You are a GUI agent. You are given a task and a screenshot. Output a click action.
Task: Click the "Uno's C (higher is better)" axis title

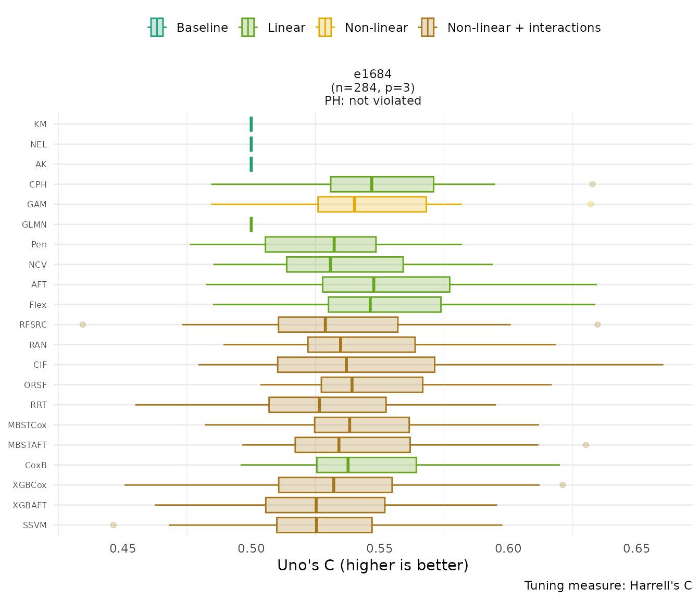coord(373,565)
